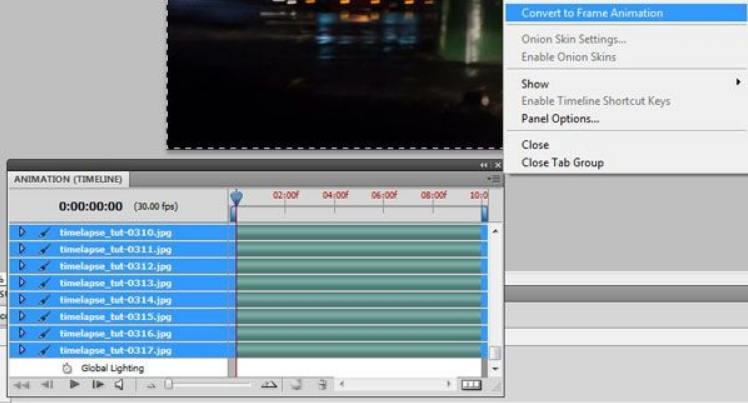Step back to the previous frame
The height and width of the screenshot is (403, 748).
click(47, 384)
